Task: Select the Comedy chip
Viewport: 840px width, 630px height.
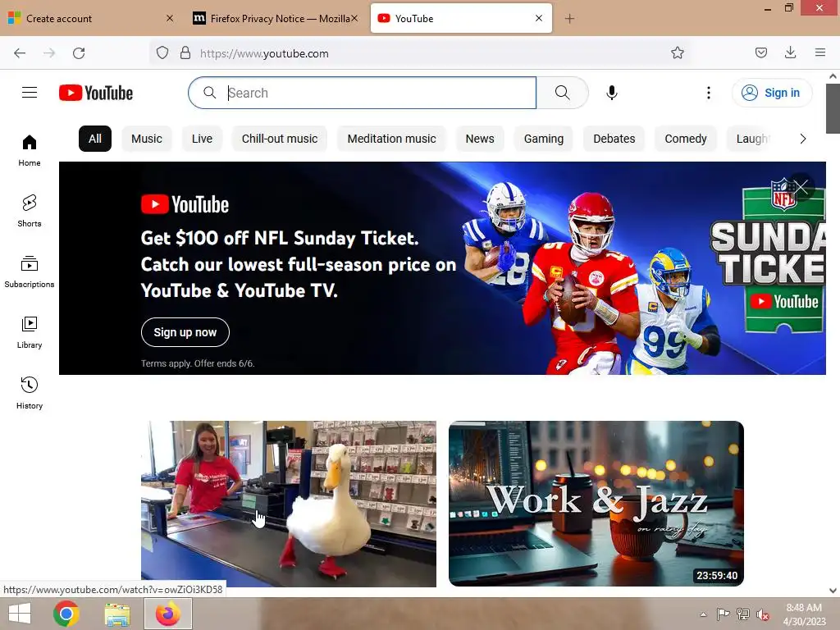Action: [686, 139]
